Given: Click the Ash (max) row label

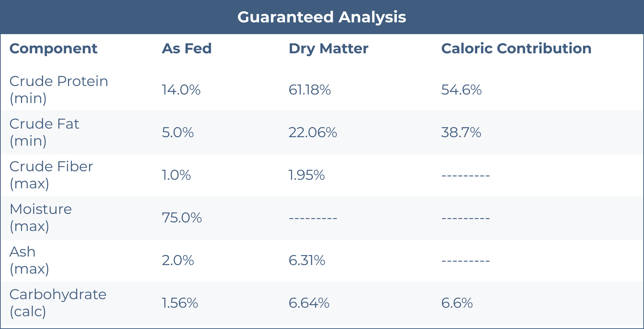Looking at the screenshot, I should point(29,260).
